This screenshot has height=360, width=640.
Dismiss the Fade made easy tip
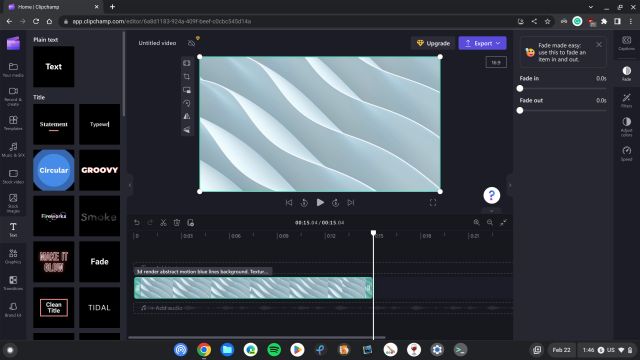coord(599,44)
